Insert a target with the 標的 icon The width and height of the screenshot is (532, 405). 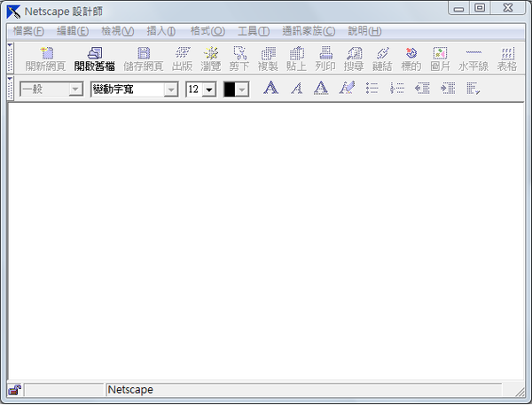coord(411,58)
